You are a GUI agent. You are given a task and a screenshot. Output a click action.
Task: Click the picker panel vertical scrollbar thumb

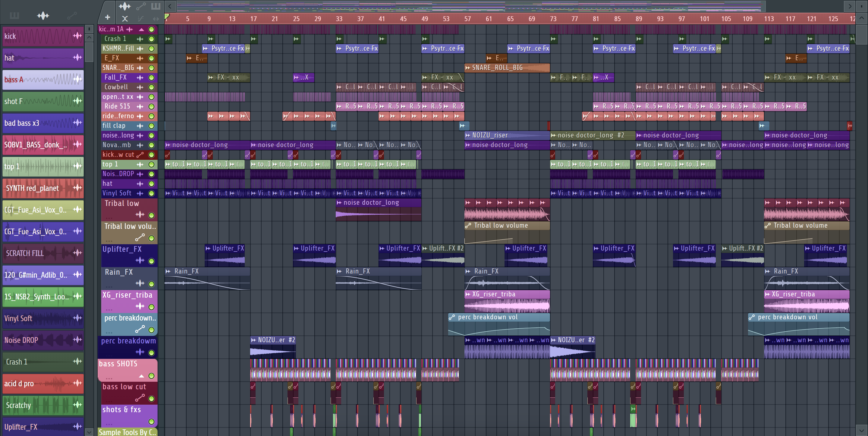coord(89,52)
